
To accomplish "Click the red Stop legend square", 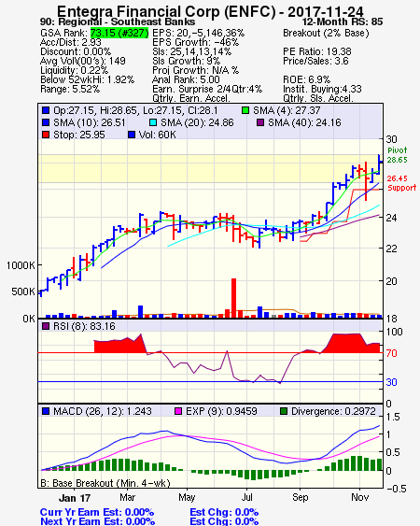I will (46, 135).
